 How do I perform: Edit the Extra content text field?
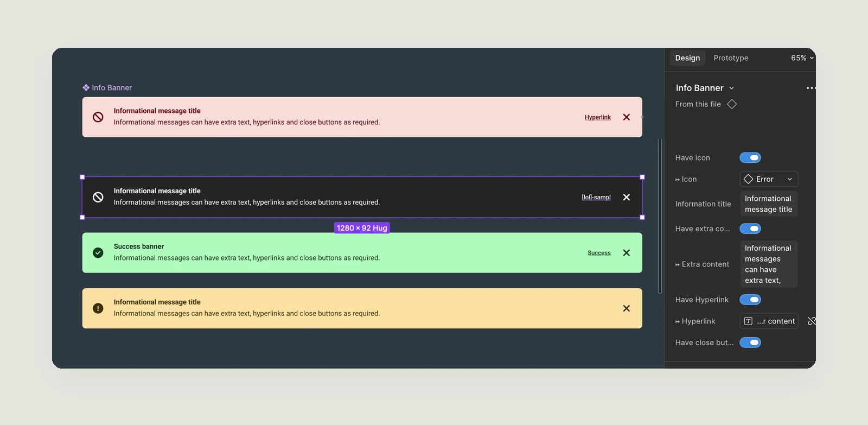[769, 264]
